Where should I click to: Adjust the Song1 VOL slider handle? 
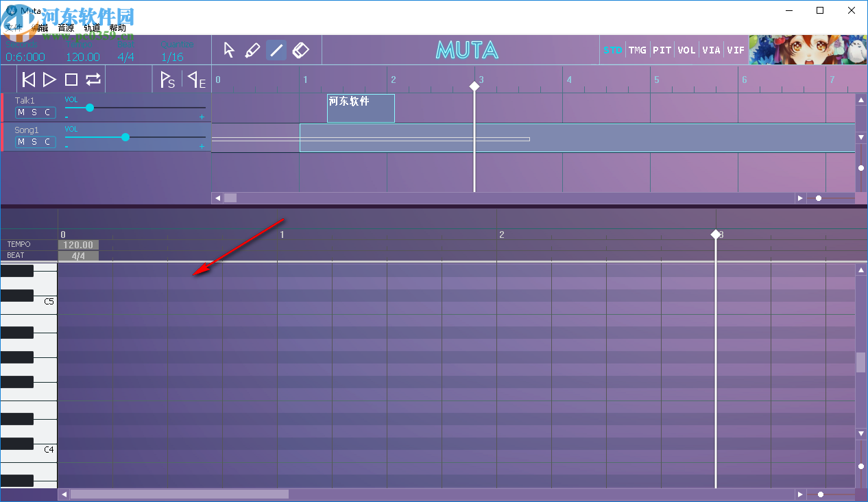click(x=125, y=137)
